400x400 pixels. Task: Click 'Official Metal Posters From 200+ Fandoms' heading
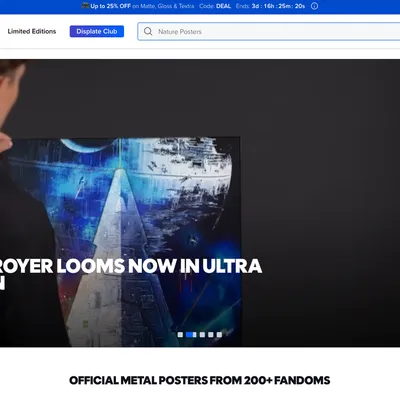[200, 380]
